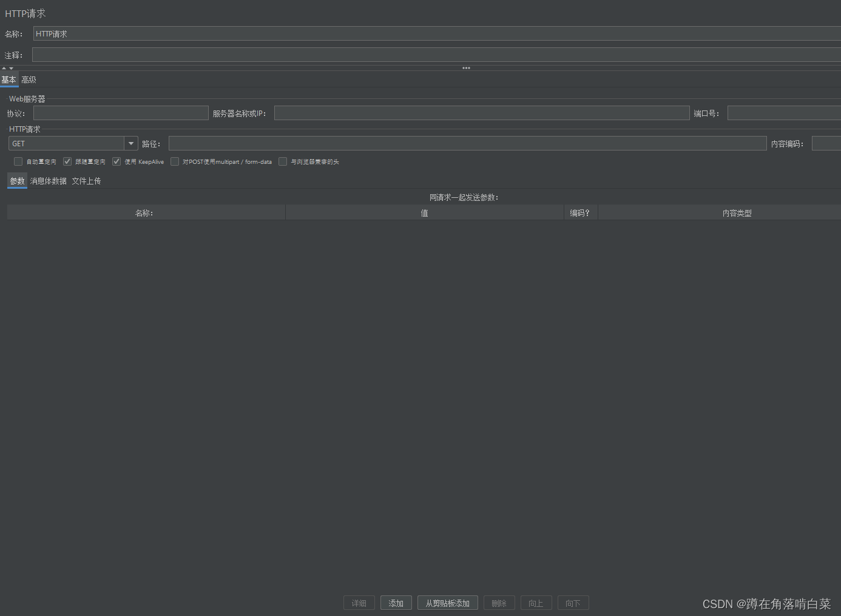Click the 端口号 port input field
Image resolution: width=841 pixels, height=616 pixels.
point(784,113)
